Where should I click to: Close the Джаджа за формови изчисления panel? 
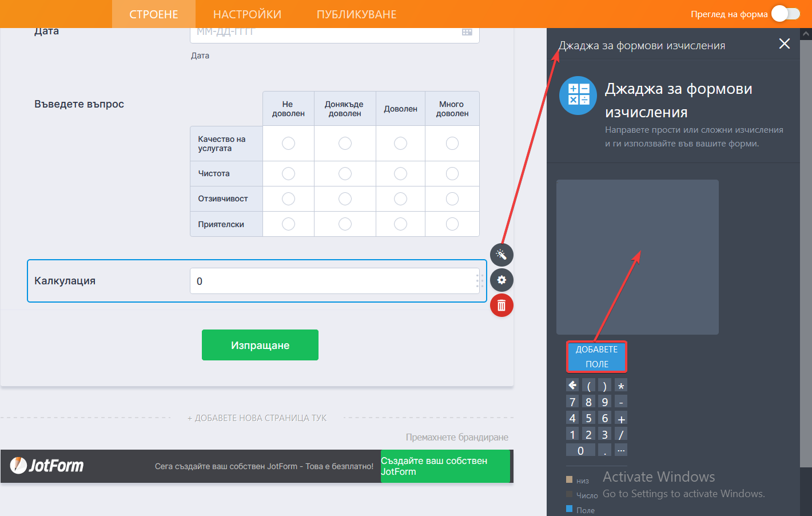pos(785,44)
